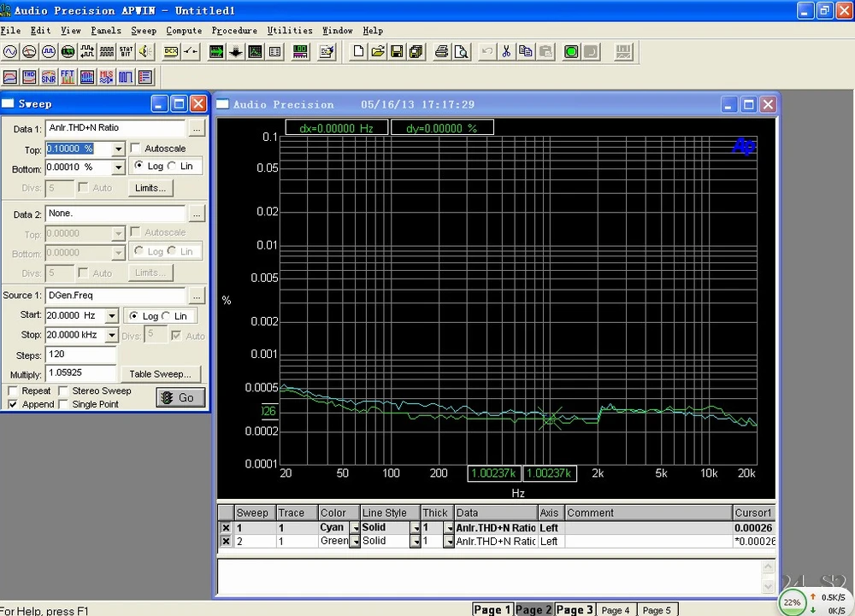The image size is (855, 616).
Task: Enable Data 1 Autoscale checkbox
Action: [135, 148]
